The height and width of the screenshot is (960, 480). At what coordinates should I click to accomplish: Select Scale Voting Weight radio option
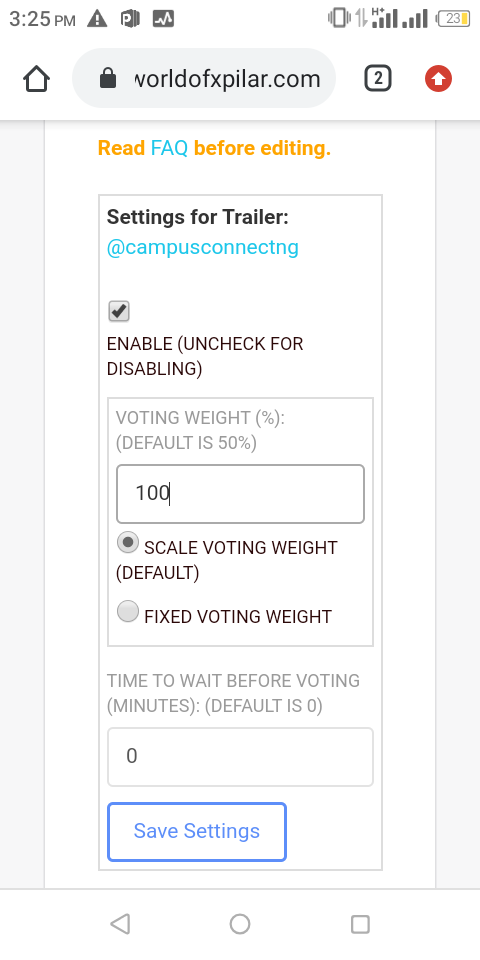click(x=128, y=542)
